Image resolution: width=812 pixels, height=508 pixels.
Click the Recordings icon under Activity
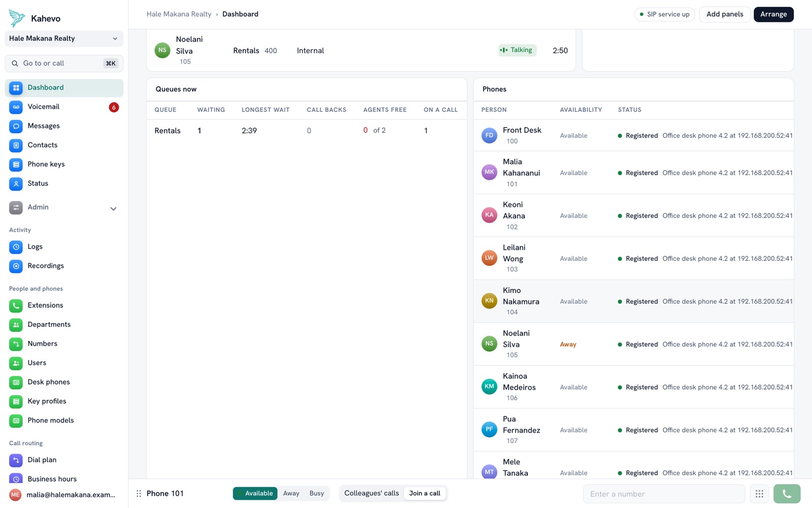pyautogui.click(x=16, y=266)
